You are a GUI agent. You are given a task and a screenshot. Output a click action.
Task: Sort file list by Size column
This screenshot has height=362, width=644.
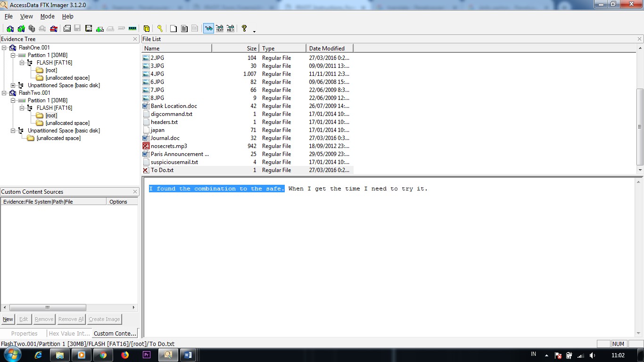(236, 48)
